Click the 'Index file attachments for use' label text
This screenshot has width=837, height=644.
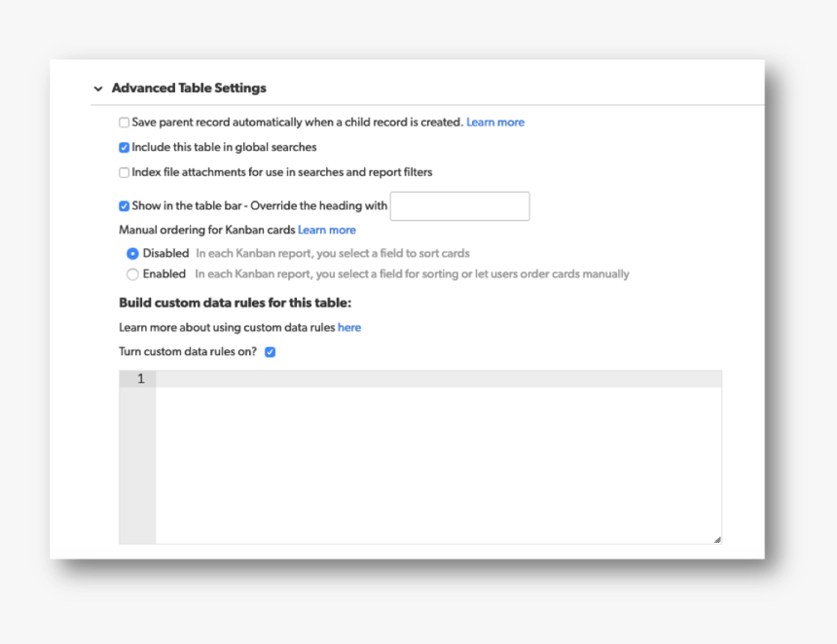[281, 172]
